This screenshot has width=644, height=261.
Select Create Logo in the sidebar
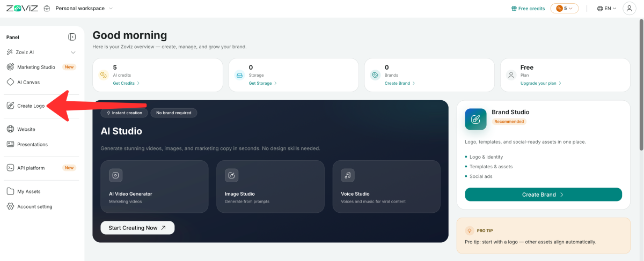[x=31, y=106]
